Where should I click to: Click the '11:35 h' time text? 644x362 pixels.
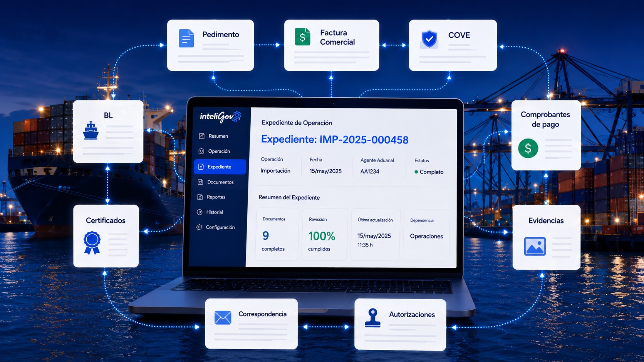point(365,245)
